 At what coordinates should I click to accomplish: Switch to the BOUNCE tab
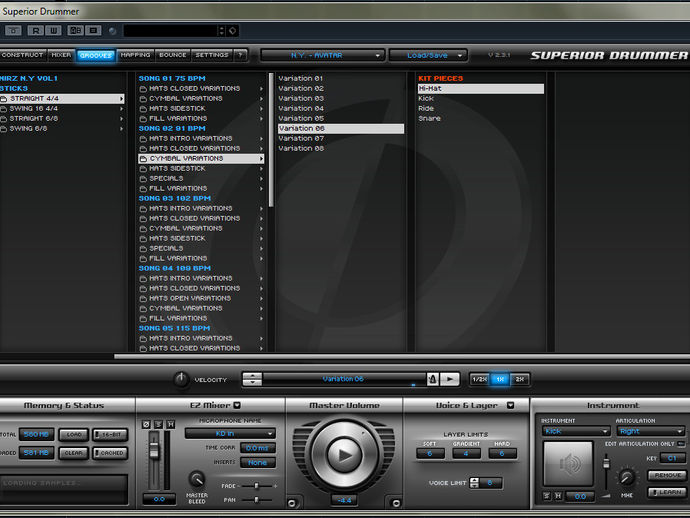(x=172, y=55)
